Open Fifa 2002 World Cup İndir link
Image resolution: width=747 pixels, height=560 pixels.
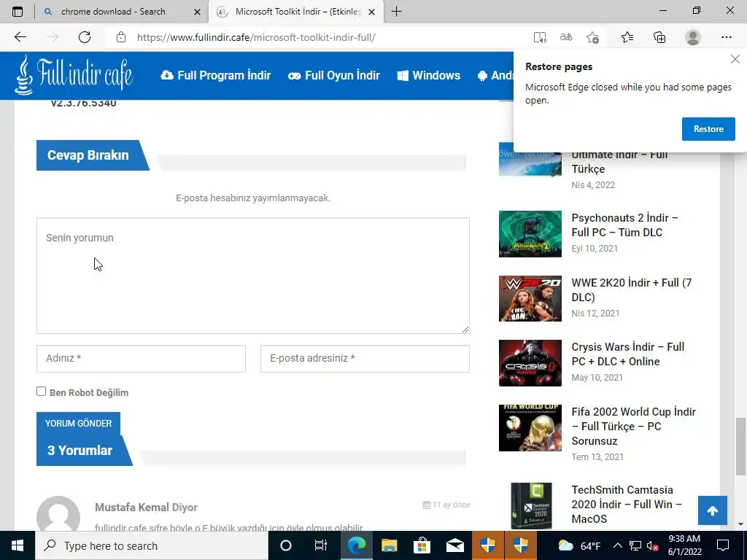[x=634, y=426]
